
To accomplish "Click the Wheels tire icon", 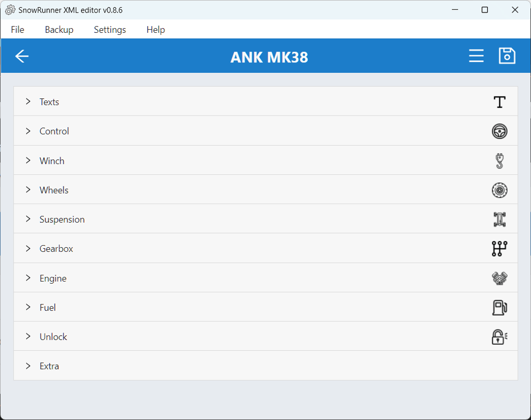I will [500, 190].
